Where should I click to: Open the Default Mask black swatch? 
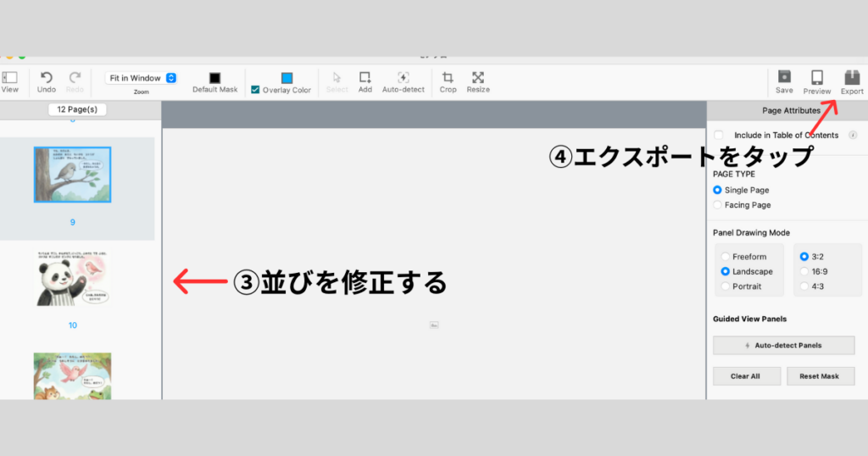point(215,77)
